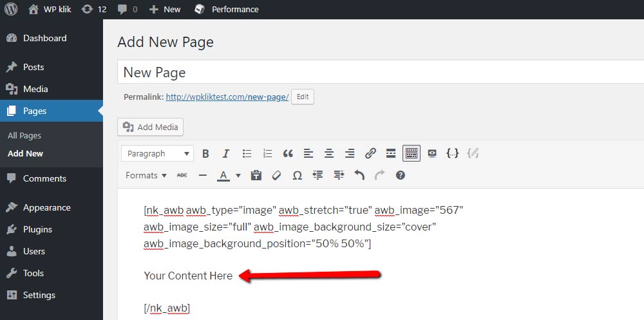Select Add New submenu item

[x=25, y=153]
